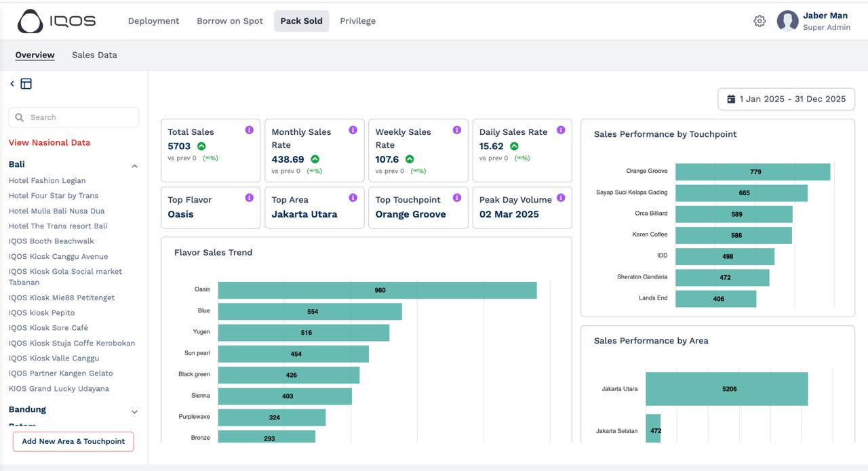Open the Borrow on Spot menu

tap(230, 21)
